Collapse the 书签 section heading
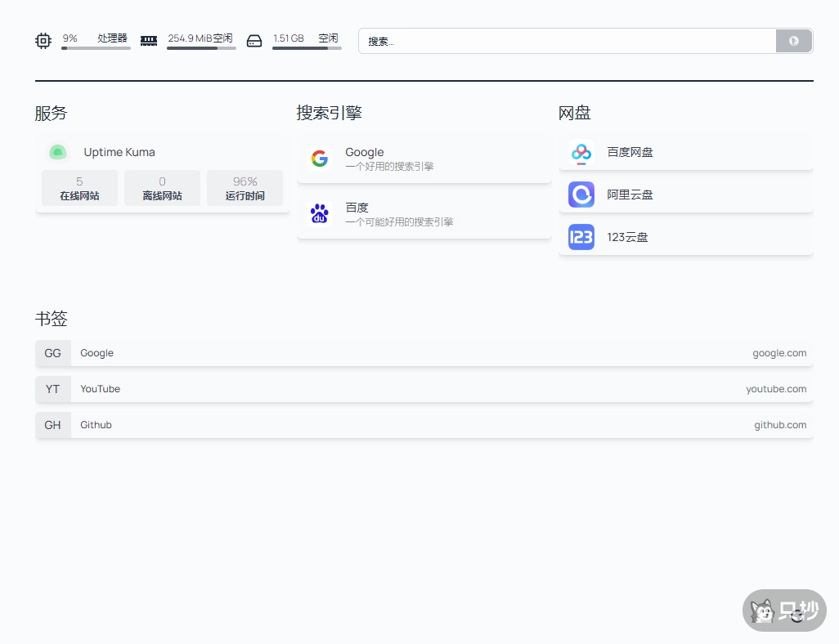This screenshot has height=644, width=839. [51, 319]
